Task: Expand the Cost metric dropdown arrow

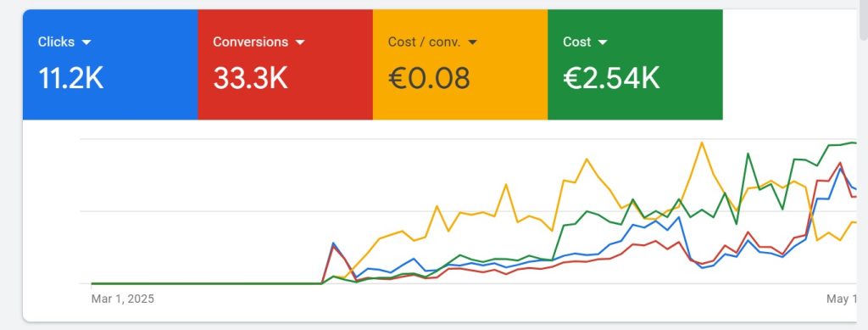Action: pos(603,42)
